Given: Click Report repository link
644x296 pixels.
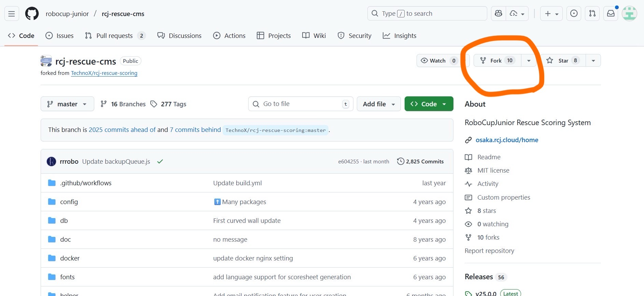Looking at the screenshot, I should coord(489,251).
